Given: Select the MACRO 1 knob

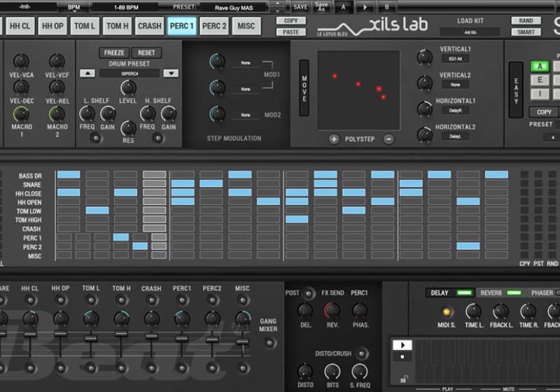Looking at the screenshot, I should click(21, 114).
